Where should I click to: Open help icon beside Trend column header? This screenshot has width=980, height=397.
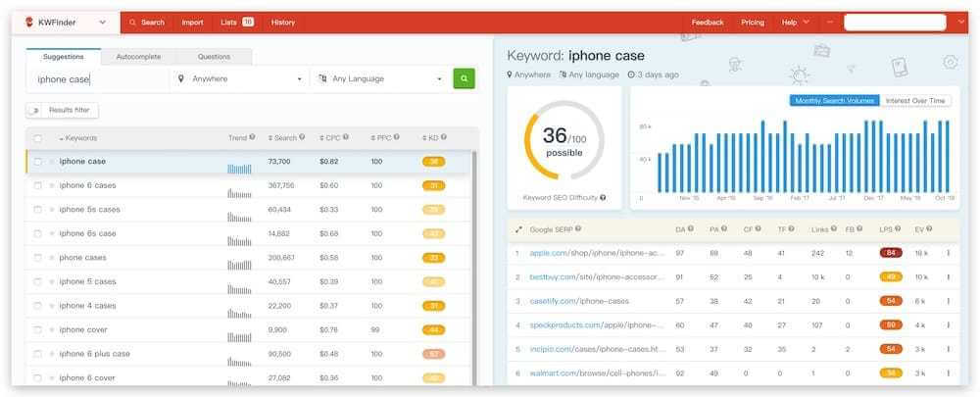tap(253, 137)
